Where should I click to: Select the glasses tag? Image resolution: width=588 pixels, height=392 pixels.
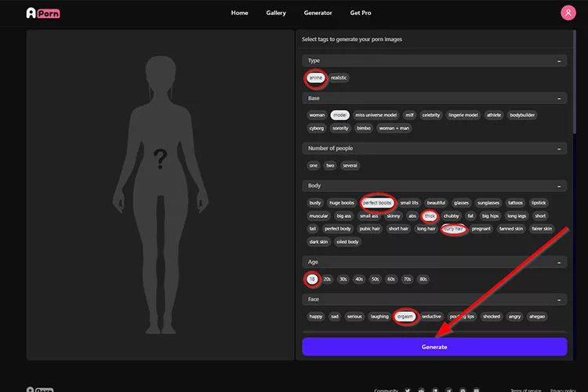tap(461, 203)
